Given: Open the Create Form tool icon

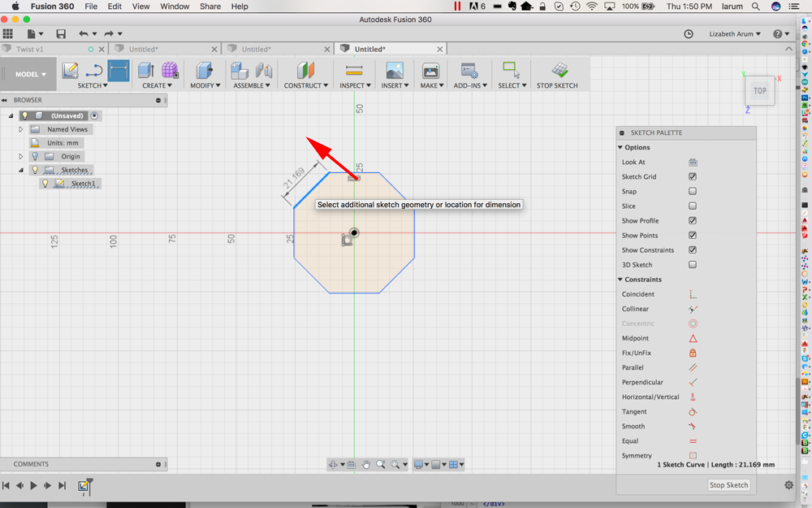Looking at the screenshot, I should click(170, 71).
